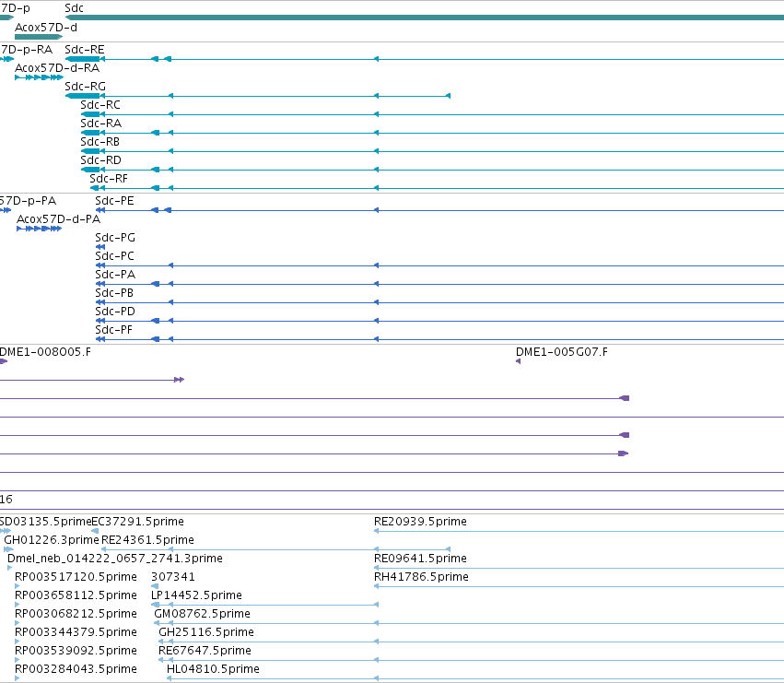Select the GH25116.5prime EST label
The image size is (784, 683).
click(206, 632)
